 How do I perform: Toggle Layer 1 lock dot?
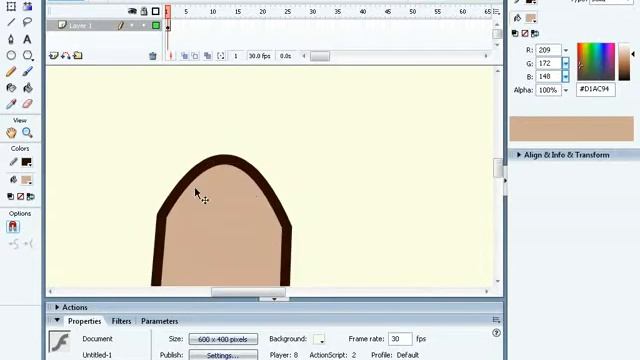[144, 25]
